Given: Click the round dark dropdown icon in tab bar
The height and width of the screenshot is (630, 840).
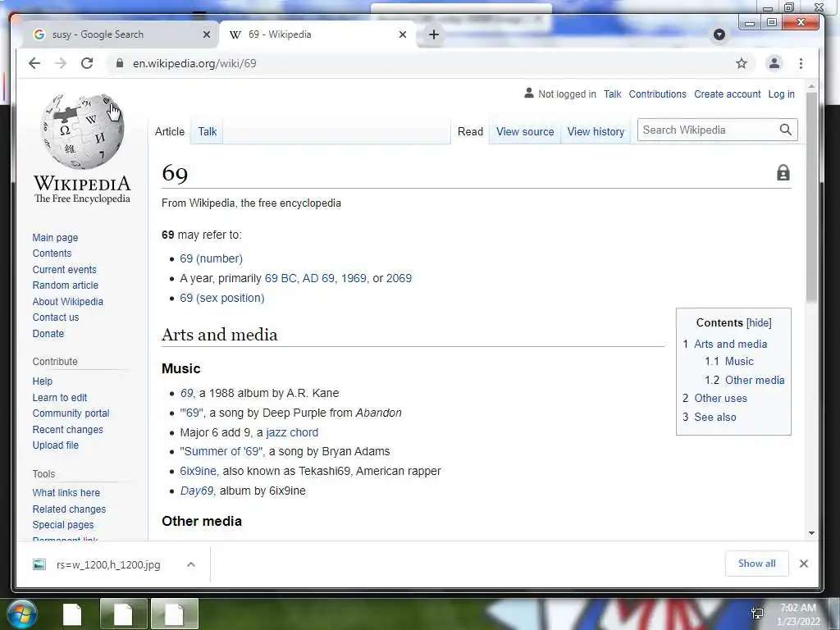Looking at the screenshot, I should pyautogui.click(x=719, y=34).
